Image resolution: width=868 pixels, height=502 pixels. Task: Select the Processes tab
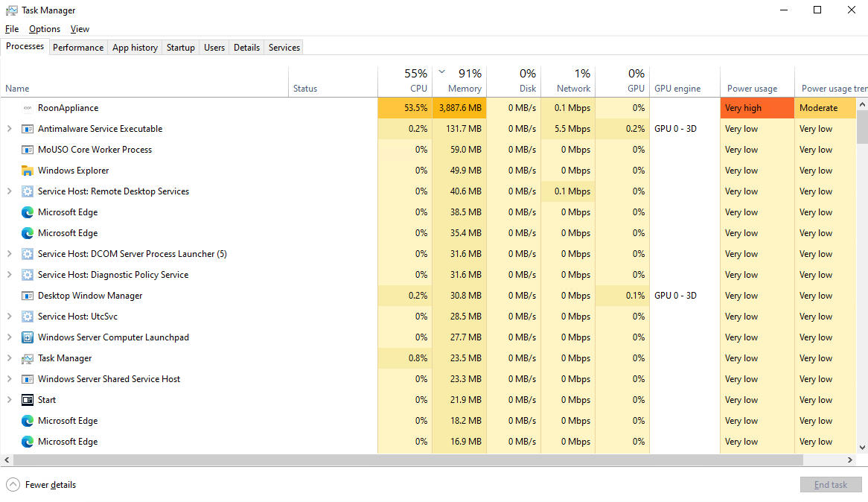(x=25, y=46)
